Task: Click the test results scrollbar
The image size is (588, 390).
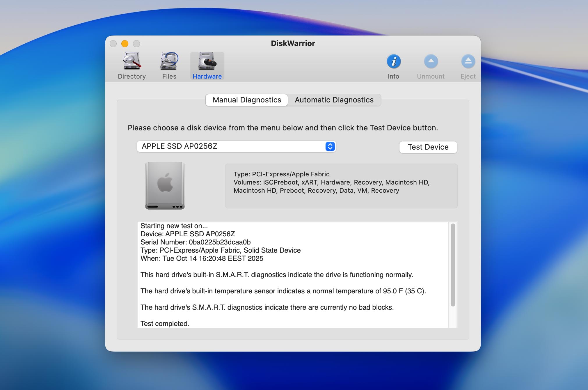Action: point(453,265)
